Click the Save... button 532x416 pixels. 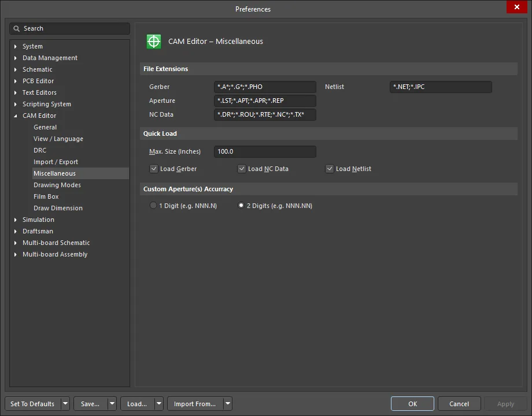click(91, 403)
